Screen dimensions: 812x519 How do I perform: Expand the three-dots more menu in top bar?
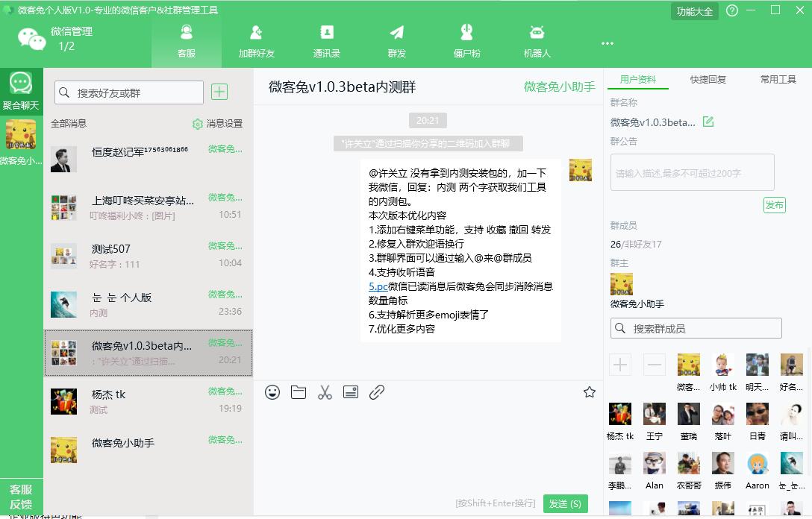coord(608,43)
